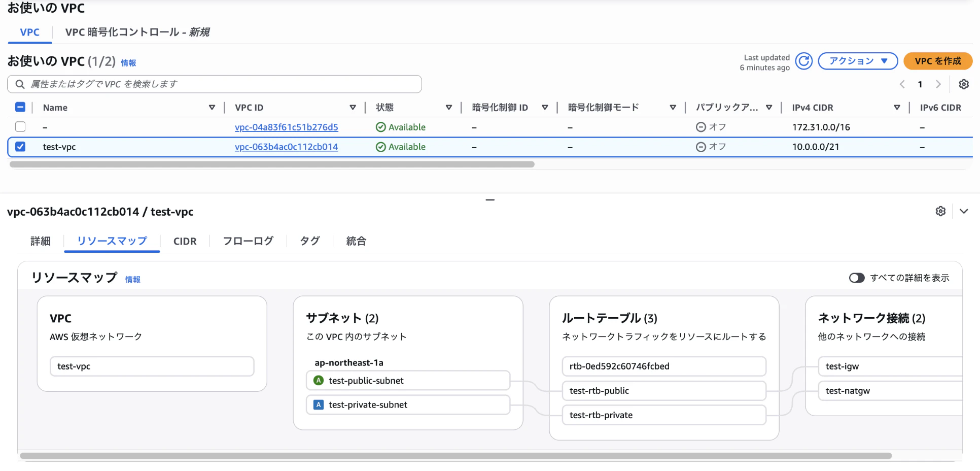Screen dimensions: 980x471
Task: Select test-rtb-public route table
Action: pos(664,390)
